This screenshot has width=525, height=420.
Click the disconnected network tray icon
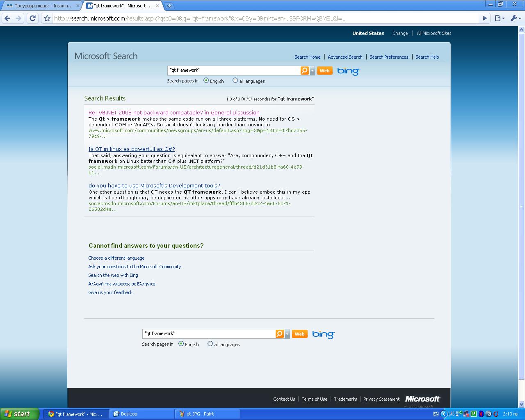(x=466, y=414)
